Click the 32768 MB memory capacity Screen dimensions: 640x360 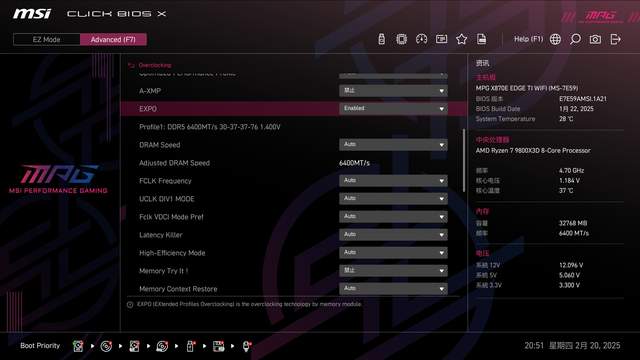573,223
